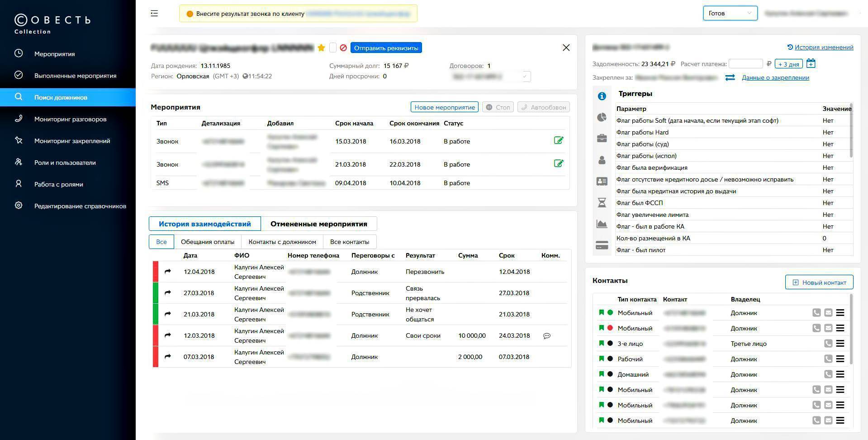Open Роли и пользователи page

[68, 163]
